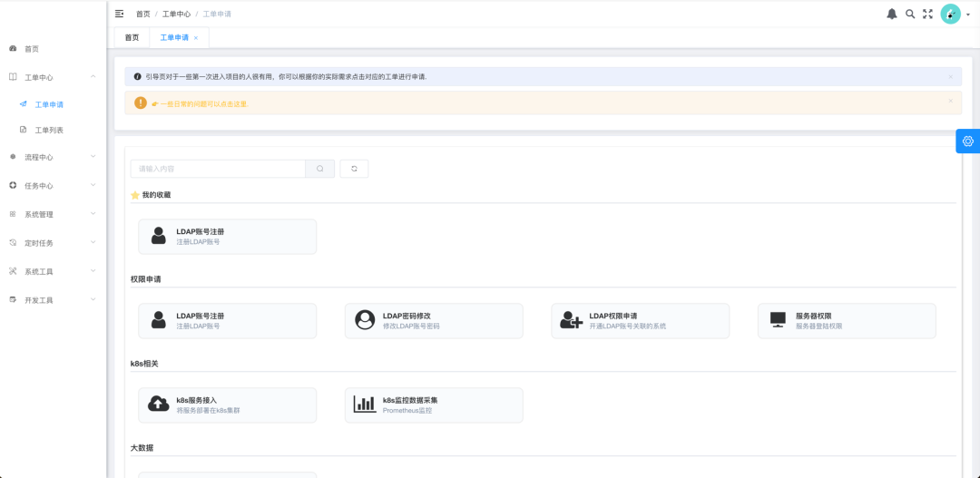Expand the 任务中心 menu chevron

point(93,185)
